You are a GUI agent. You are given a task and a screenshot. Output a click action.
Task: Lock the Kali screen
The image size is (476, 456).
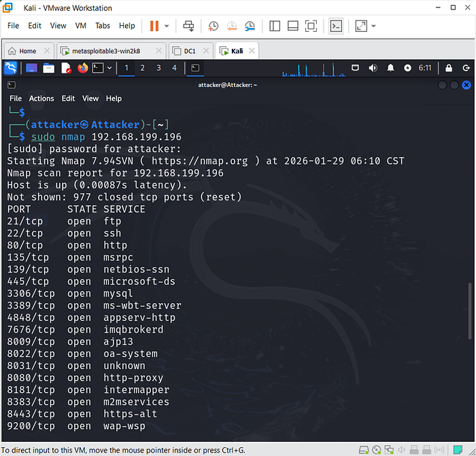coord(449,68)
